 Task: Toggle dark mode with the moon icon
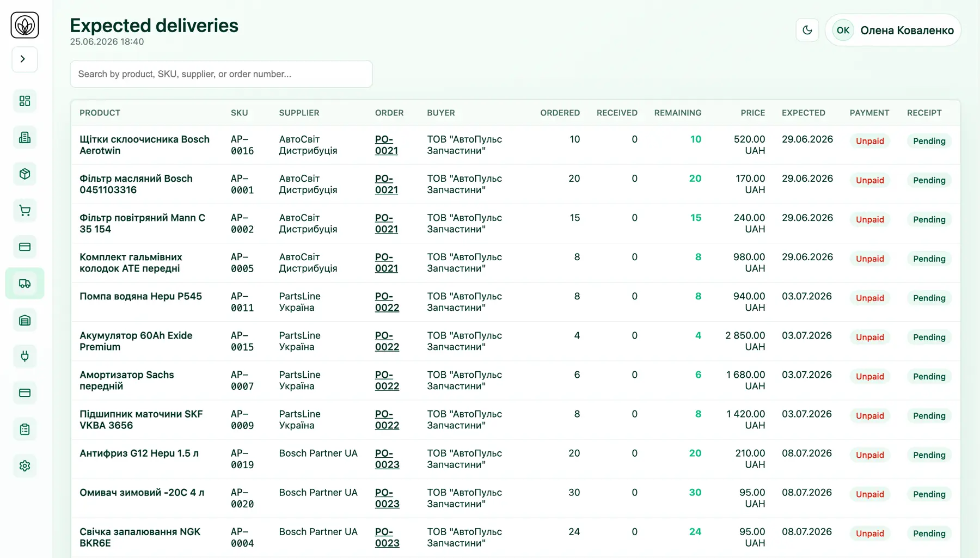(x=807, y=30)
